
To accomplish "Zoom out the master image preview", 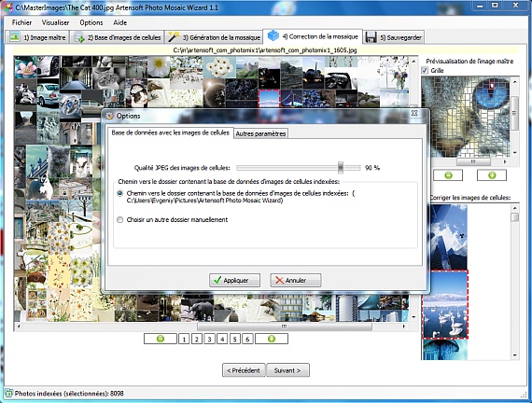I will click(x=449, y=175).
